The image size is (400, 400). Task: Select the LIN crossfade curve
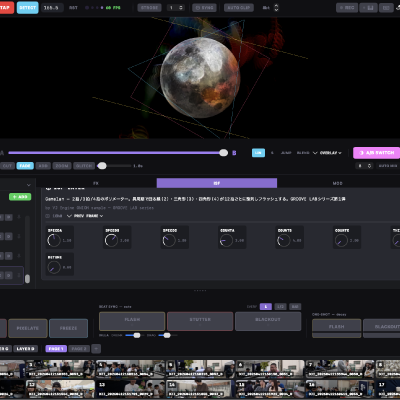(258, 153)
